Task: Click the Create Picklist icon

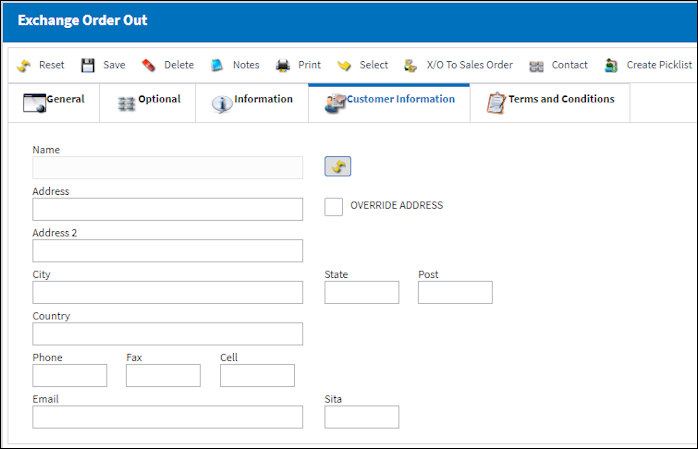Action: (611, 65)
